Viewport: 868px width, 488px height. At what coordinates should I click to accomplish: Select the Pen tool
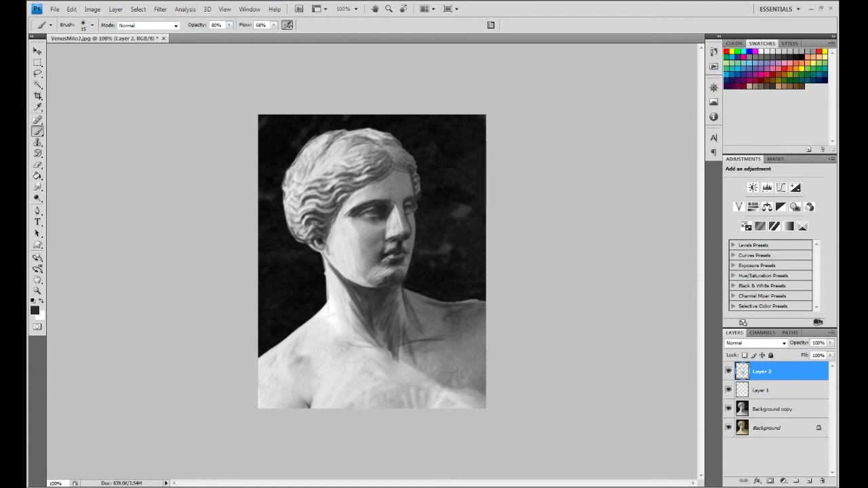37,211
